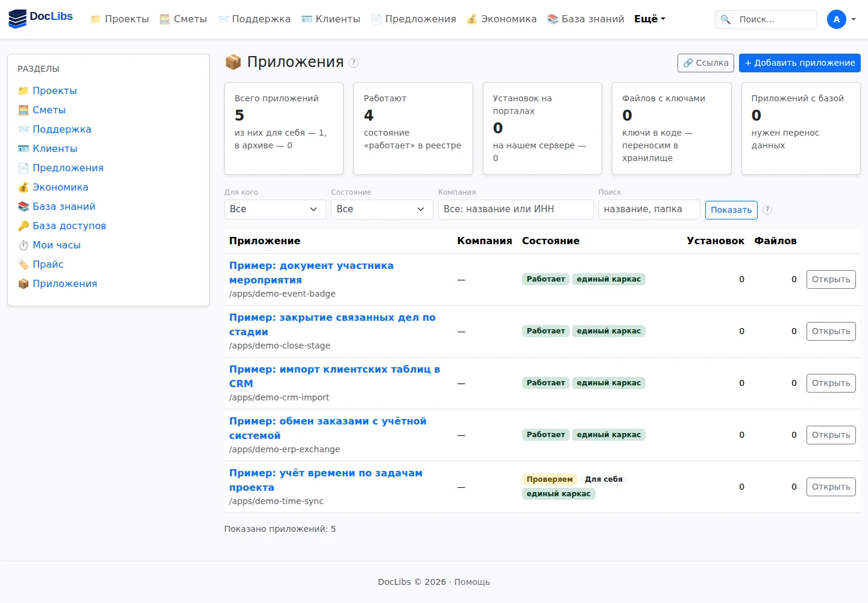Focus the название, папка search field

pyautogui.click(x=649, y=209)
